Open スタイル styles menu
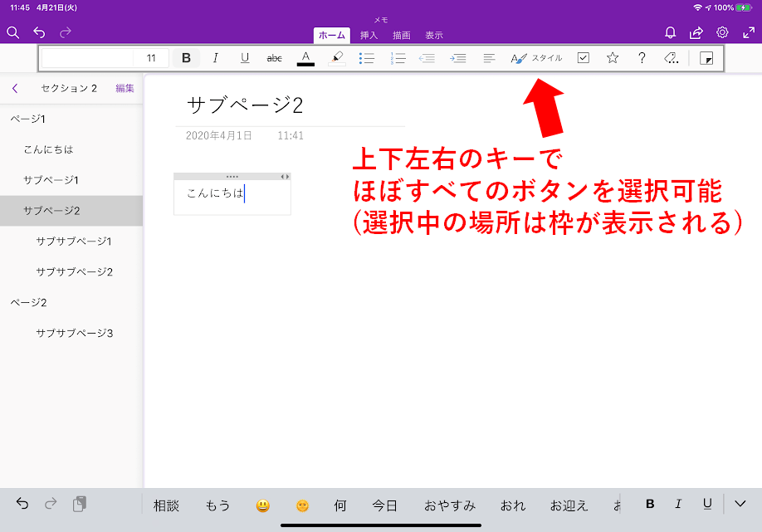Viewport: 762px width, 532px height. [x=536, y=58]
